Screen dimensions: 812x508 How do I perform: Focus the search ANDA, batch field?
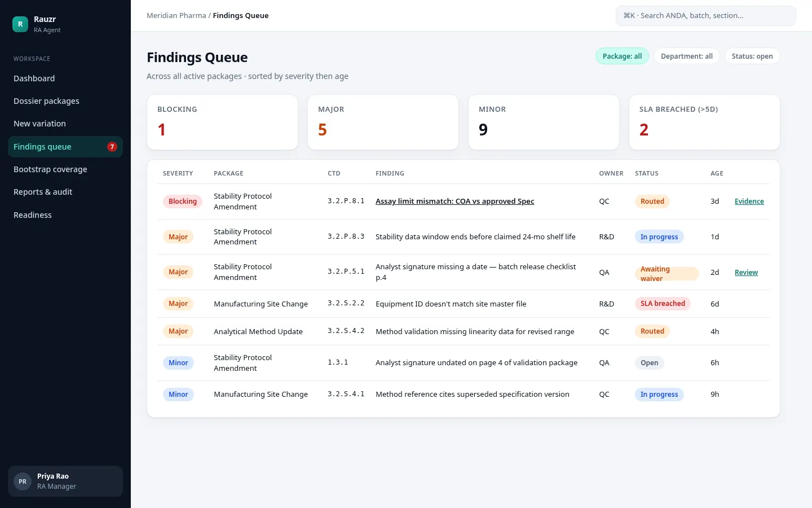[x=706, y=16]
